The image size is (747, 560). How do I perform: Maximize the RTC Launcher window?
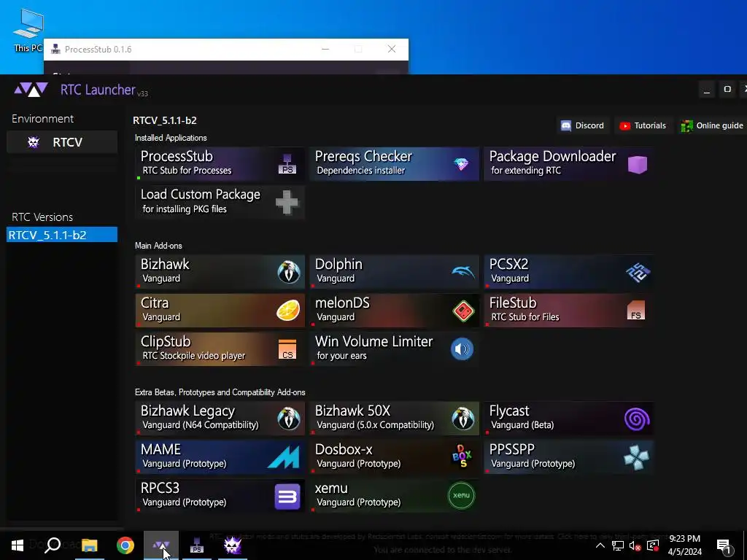click(x=727, y=90)
